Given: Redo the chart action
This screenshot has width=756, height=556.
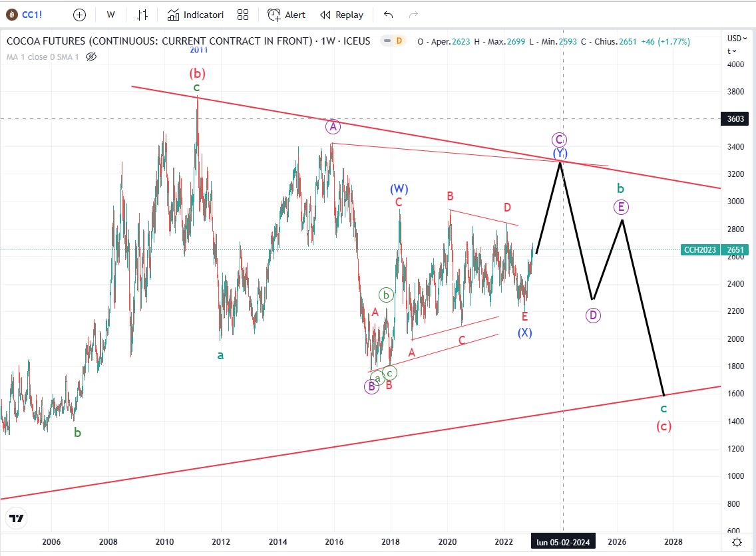Looking at the screenshot, I should [x=413, y=15].
